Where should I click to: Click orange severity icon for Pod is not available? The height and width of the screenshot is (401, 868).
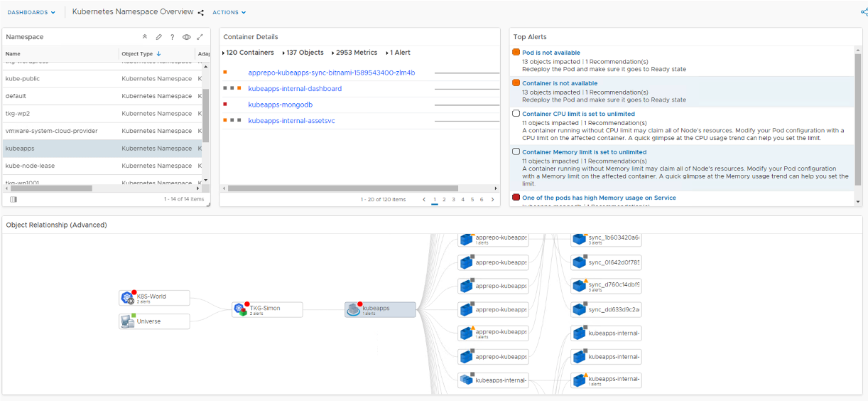coord(516,52)
